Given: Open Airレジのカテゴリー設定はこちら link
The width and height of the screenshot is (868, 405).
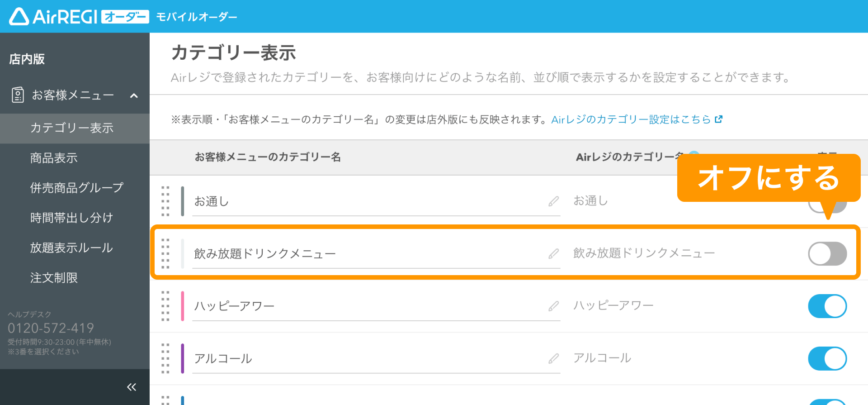Looking at the screenshot, I should tap(637, 119).
